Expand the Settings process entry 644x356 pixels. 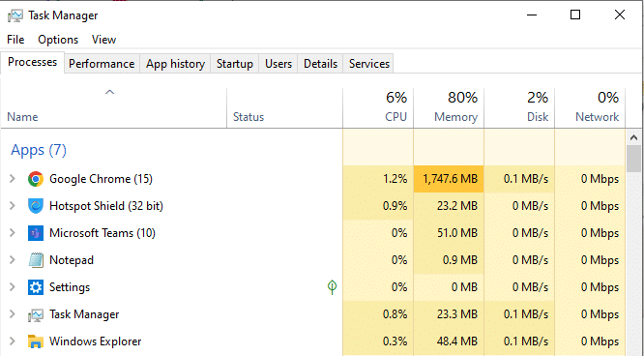click(x=13, y=287)
